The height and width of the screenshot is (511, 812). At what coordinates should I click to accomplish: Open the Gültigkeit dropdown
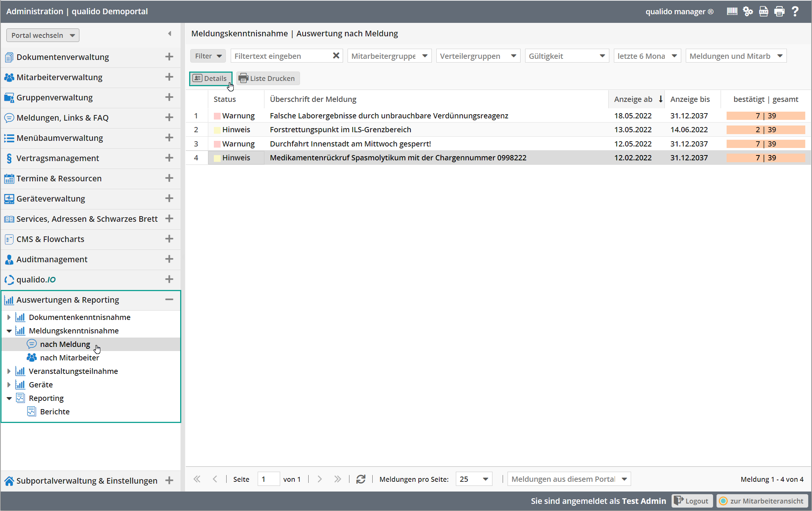tap(567, 56)
